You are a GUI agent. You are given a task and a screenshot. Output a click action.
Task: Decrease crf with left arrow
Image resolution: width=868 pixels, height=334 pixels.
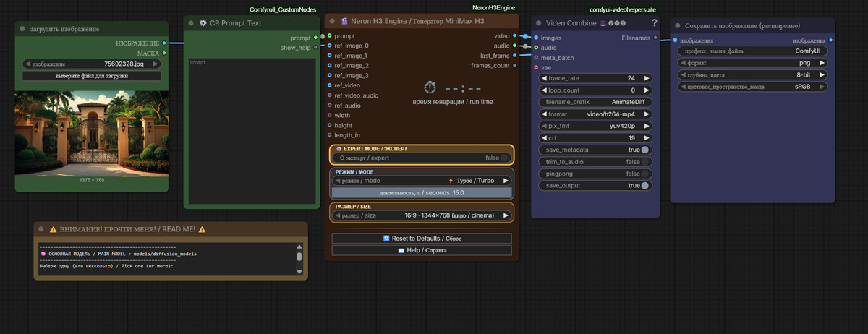coord(543,138)
